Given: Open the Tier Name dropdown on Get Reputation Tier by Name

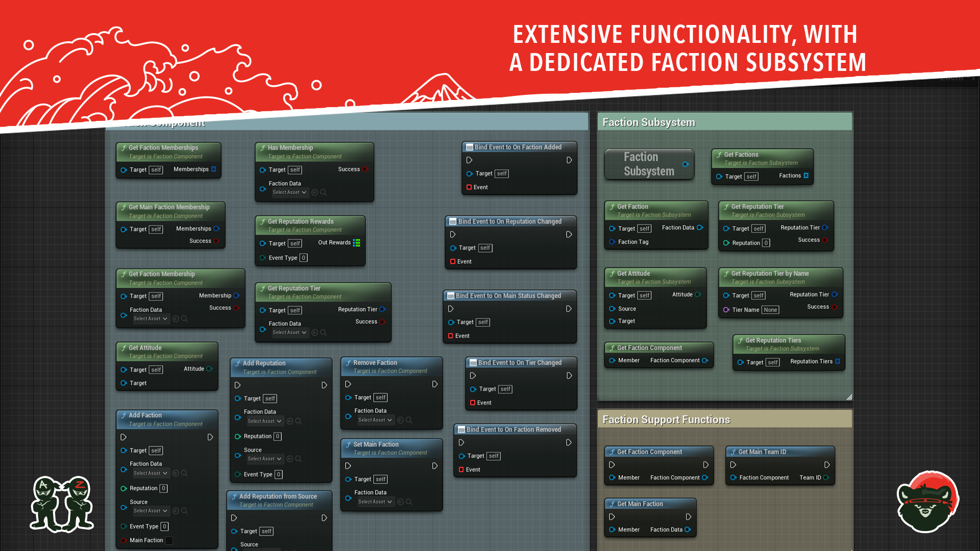Looking at the screenshot, I should 770,309.
